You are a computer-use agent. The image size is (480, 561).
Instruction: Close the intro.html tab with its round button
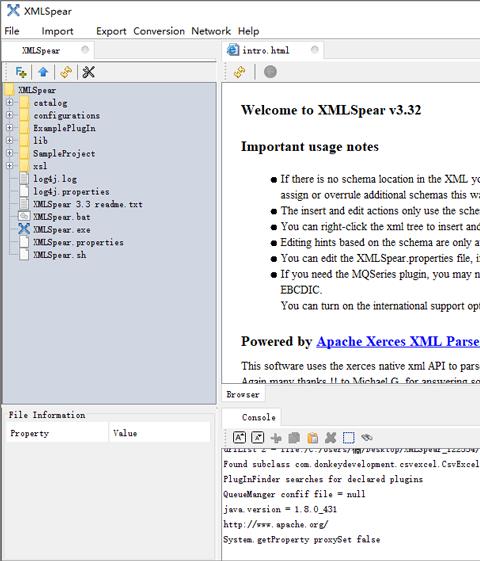tap(314, 49)
